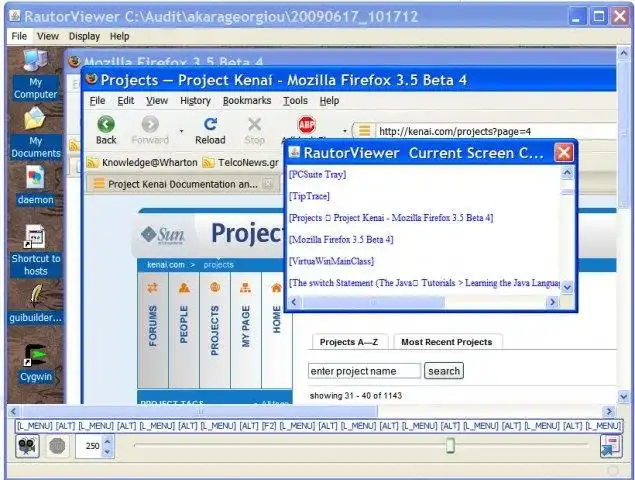Click the Sun logo on Kenai page

click(x=163, y=235)
